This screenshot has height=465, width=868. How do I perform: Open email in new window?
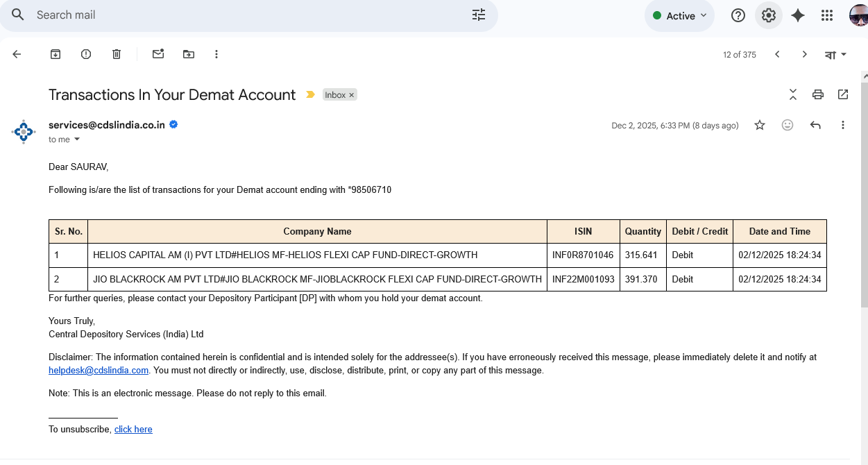[843, 94]
